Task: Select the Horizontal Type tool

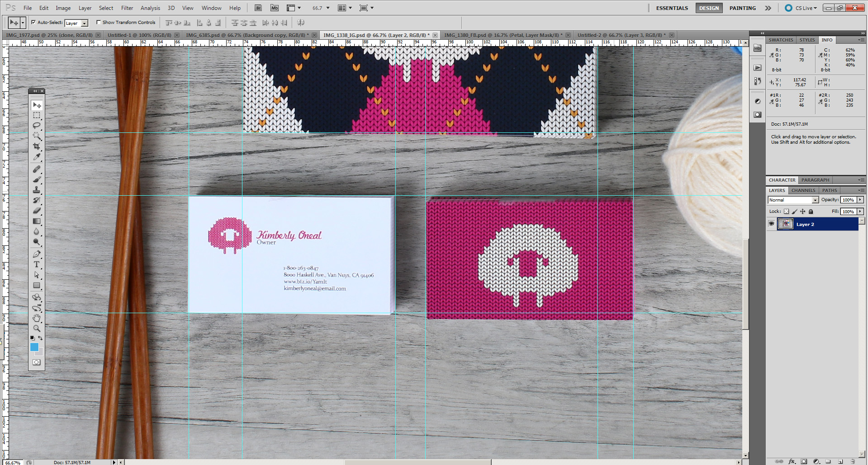Action: click(37, 264)
